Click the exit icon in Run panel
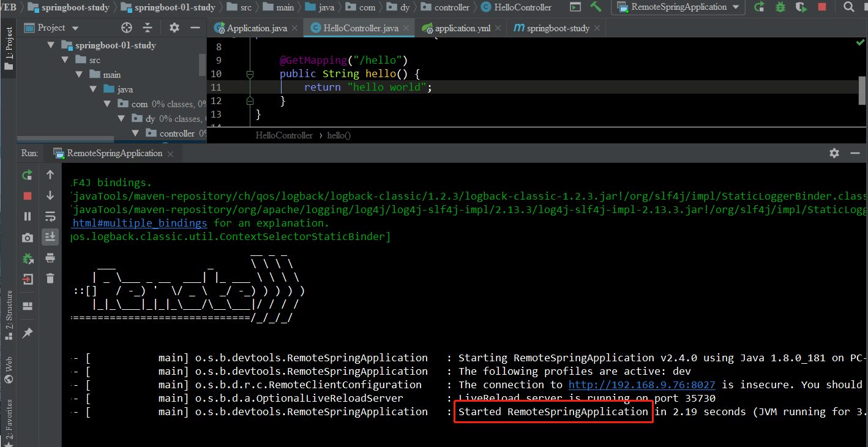This screenshot has height=447, width=868. [27, 279]
